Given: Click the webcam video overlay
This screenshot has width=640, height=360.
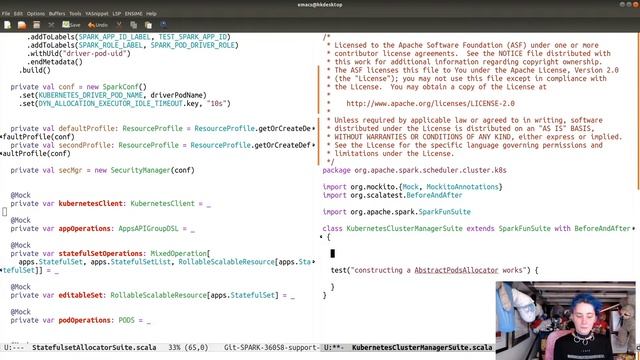Looking at the screenshot, I should point(566,320).
